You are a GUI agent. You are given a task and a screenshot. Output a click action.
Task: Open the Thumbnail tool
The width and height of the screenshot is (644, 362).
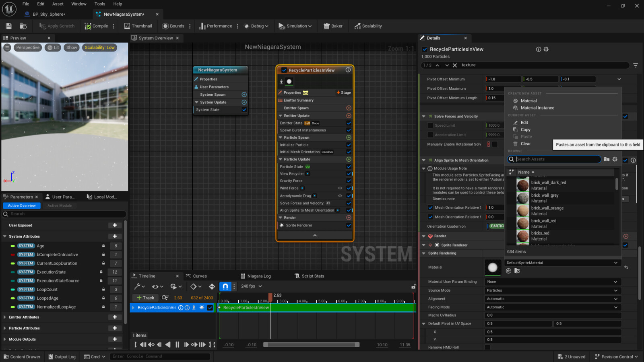pos(138,26)
